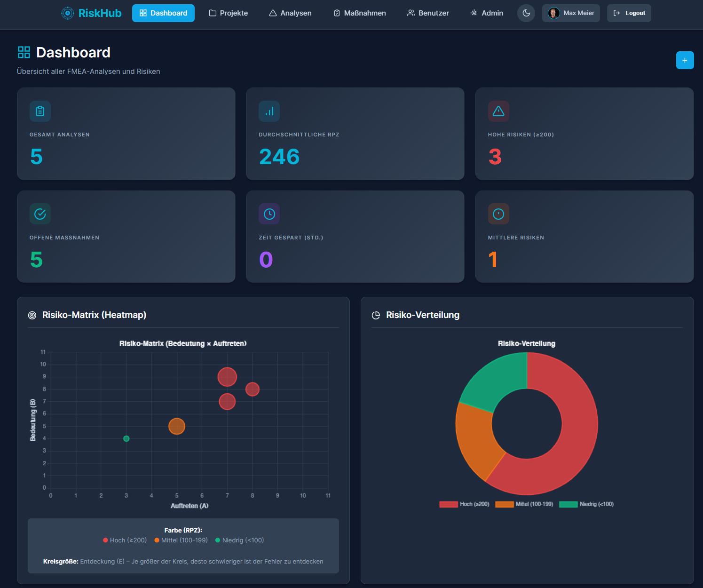The width and height of the screenshot is (703, 588).
Task: Select the checkmark icon on Offene Massnahmen card
Action: (40, 214)
